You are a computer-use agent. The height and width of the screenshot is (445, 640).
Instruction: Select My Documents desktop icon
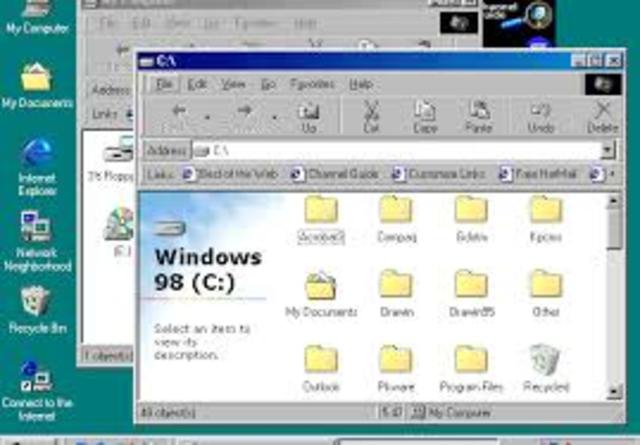coord(37,86)
